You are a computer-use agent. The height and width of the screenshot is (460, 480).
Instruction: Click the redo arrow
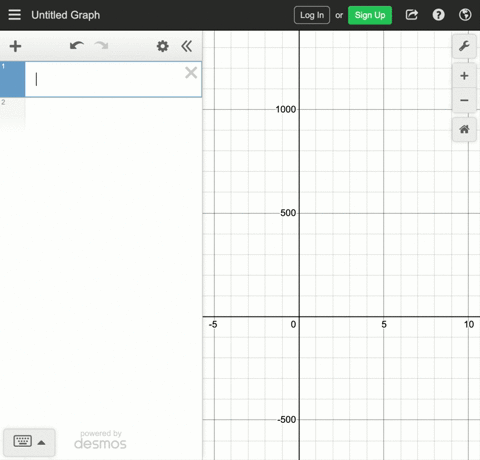pos(101,46)
